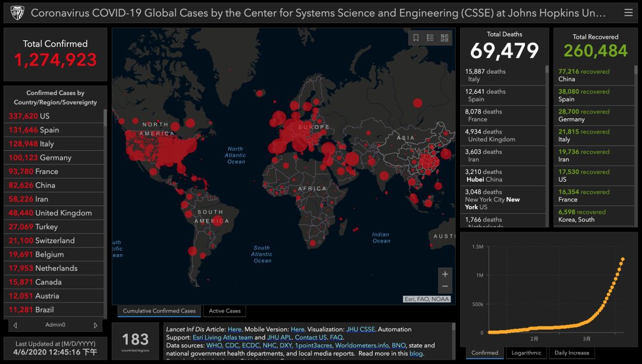Select Italy with 128,948 confirmed cases
This screenshot has height=364, width=642.
pyautogui.click(x=53, y=144)
